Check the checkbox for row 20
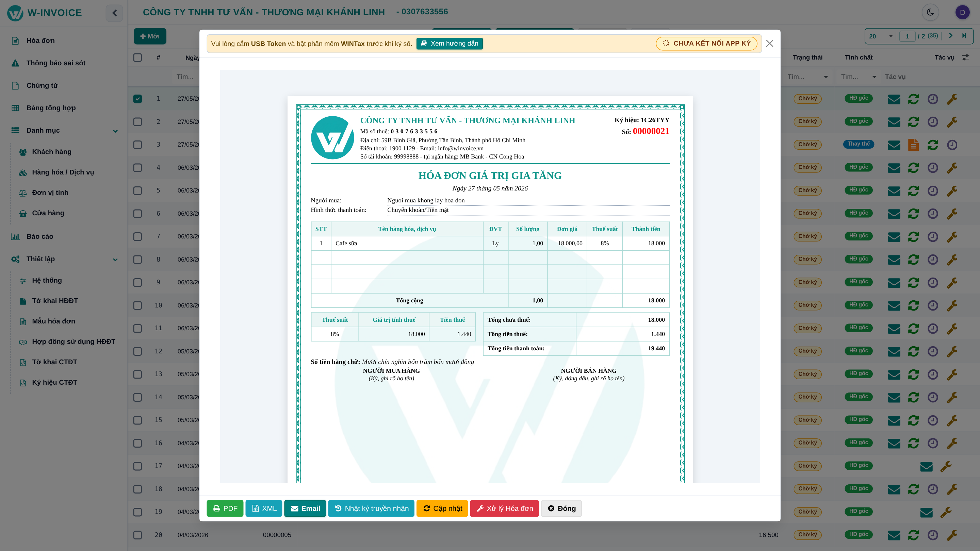The width and height of the screenshot is (980, 551). click(x=138, y=535)
